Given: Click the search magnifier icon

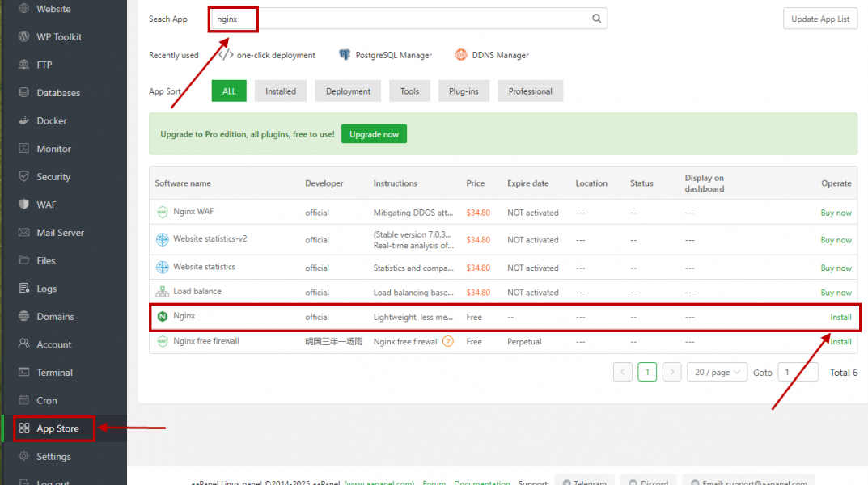Looking at the screenshot, I should click(596, 19).
